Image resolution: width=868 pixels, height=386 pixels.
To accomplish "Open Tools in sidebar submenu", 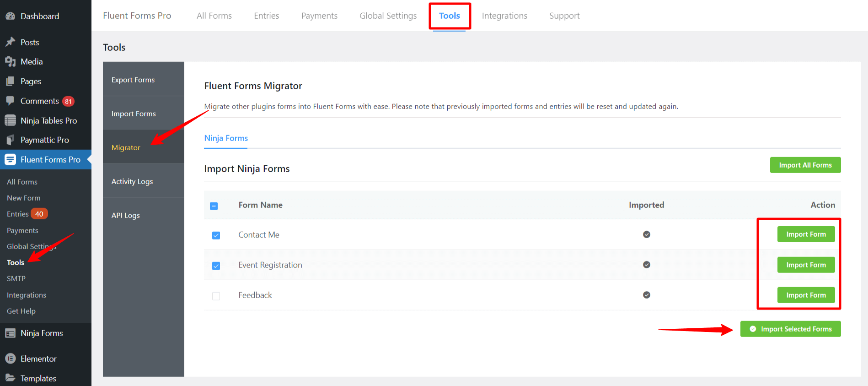I will click(x=16, y=262).
